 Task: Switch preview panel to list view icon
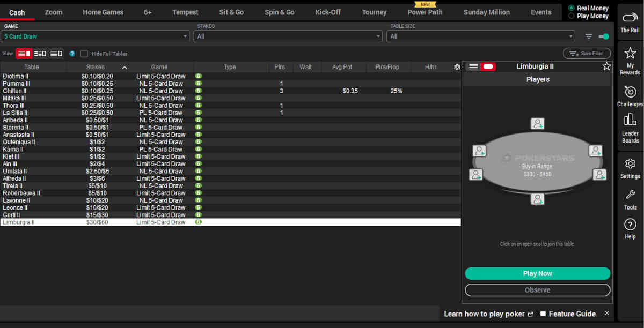point(473,66)
